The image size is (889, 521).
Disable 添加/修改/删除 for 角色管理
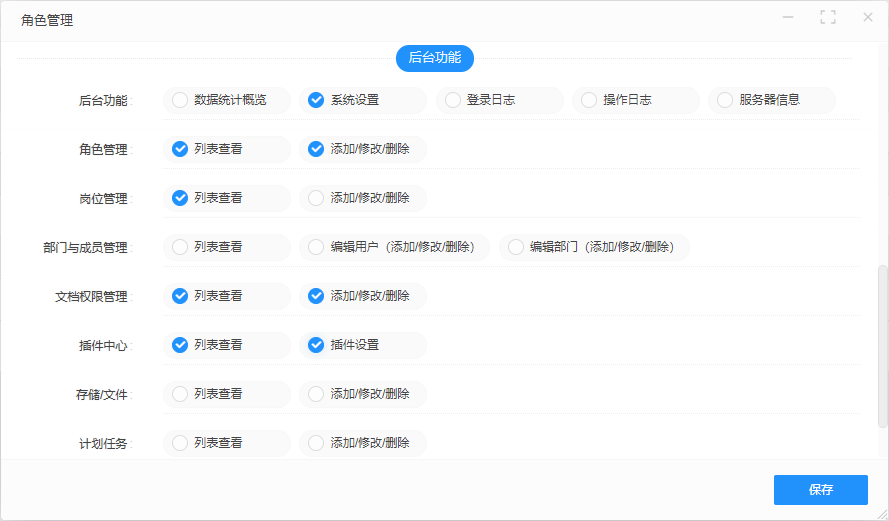tap(316, 149)
